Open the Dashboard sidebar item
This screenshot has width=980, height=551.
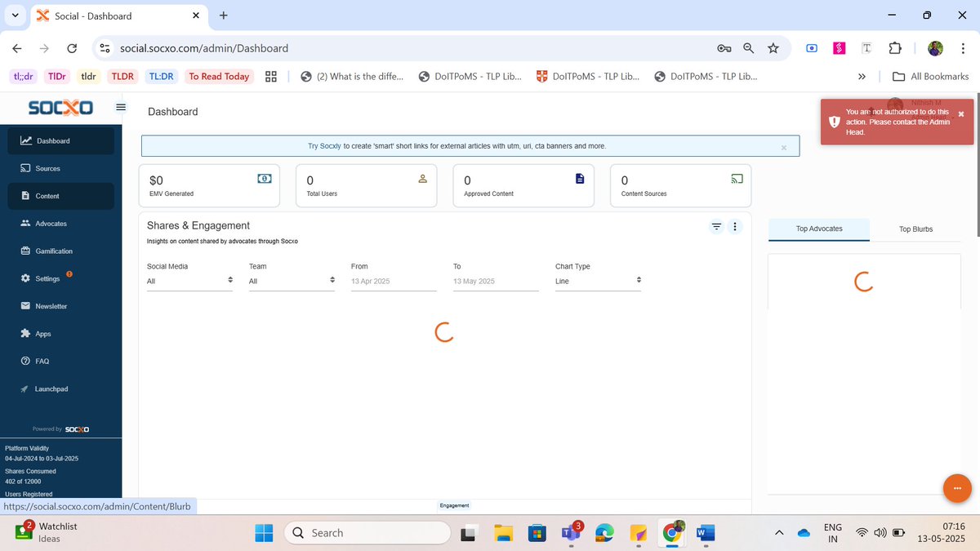pyautogui.click(x=61, y=141)
